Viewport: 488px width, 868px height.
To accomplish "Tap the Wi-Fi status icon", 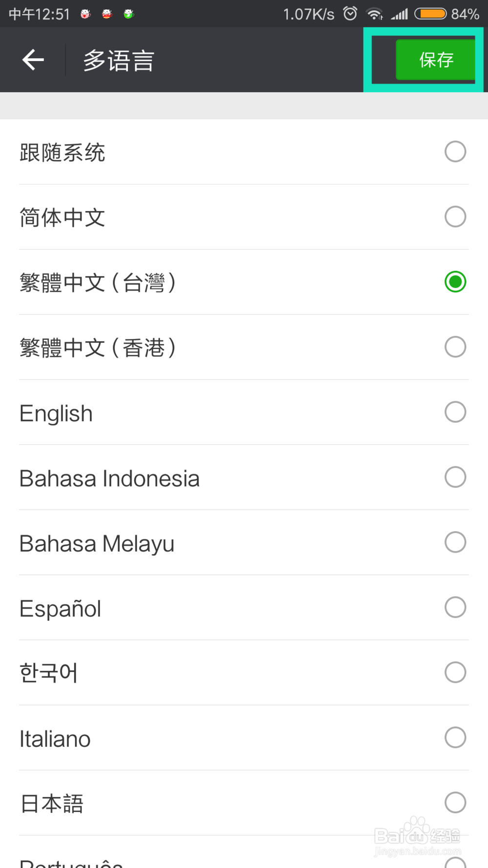I will [x=374, y=14].
